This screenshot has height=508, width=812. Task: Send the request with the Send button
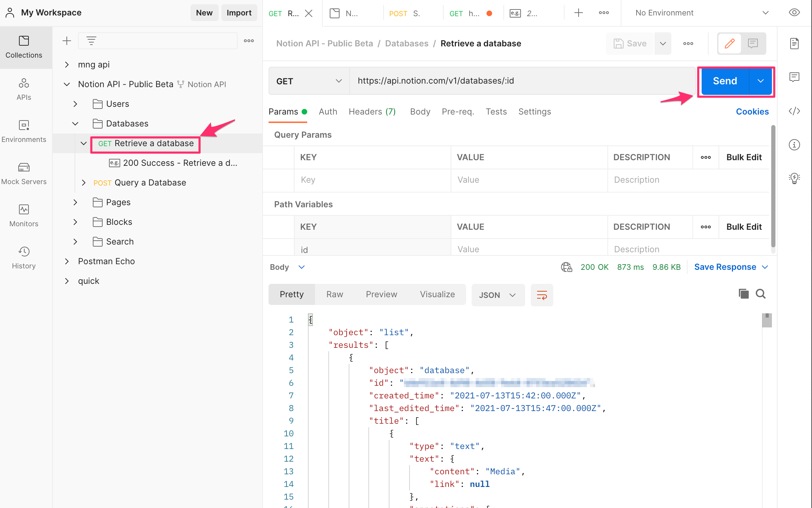725,81
